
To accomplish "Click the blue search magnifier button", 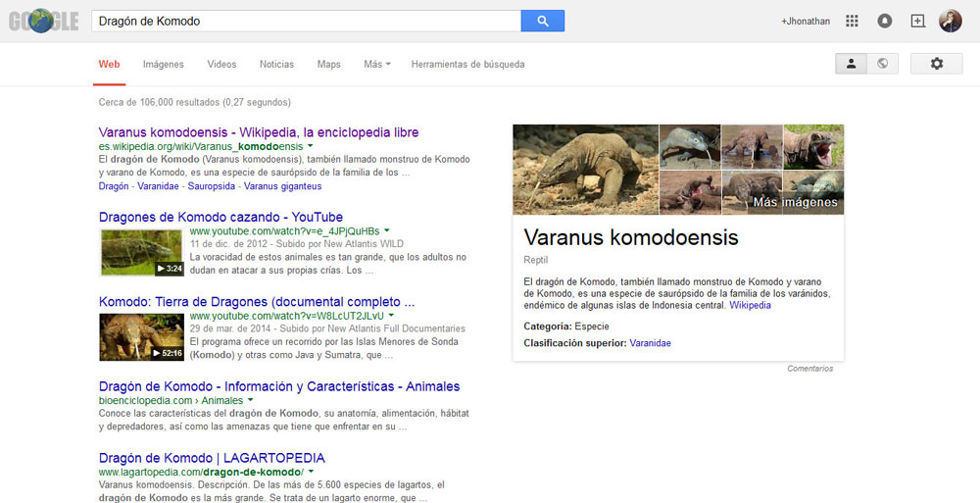I will coord(542,21).
